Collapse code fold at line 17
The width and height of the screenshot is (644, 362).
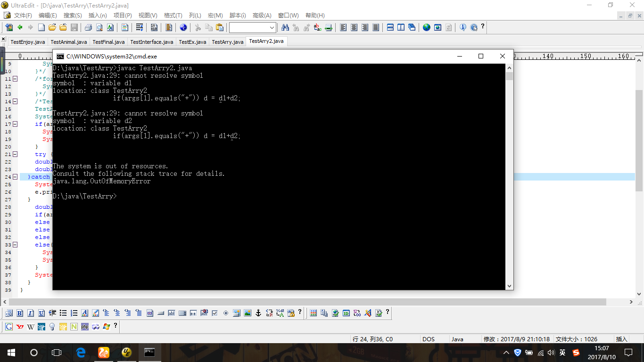click(15, 124)
